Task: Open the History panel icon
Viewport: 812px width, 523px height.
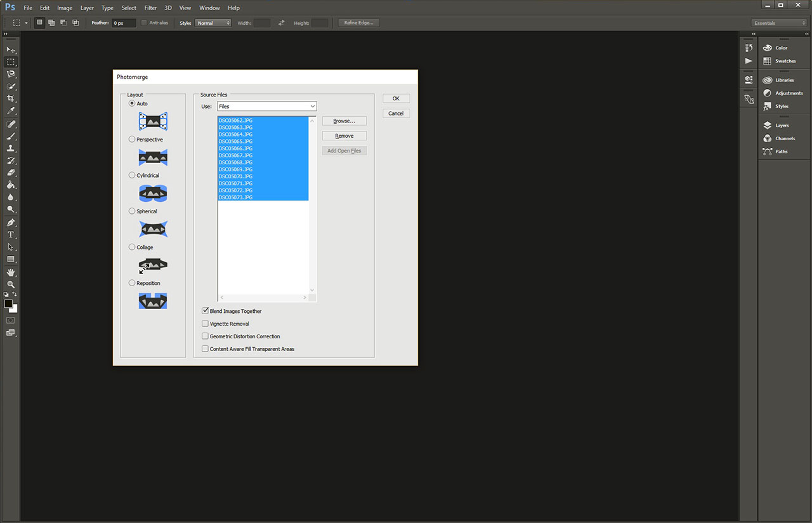Action: (x=749, y=48)
